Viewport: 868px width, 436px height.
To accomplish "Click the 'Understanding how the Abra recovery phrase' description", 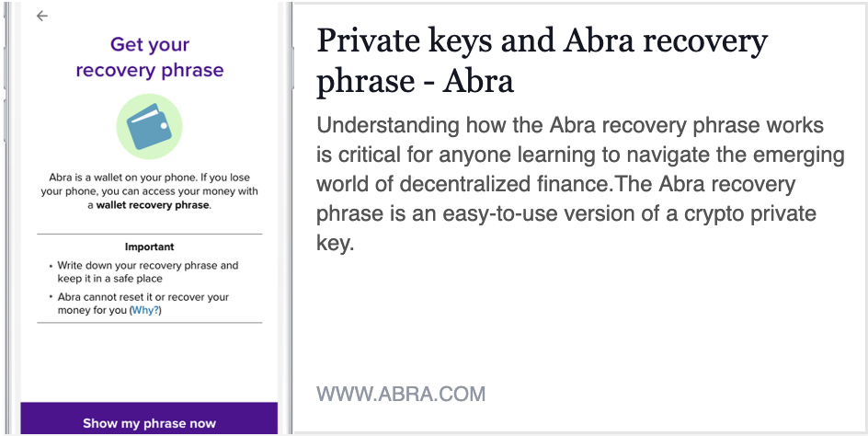I will 580,184.
